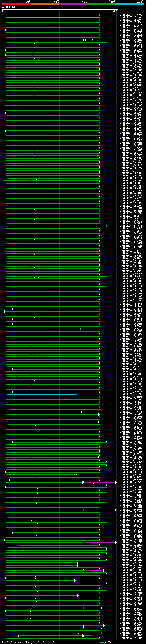Select UniRef100_P49227 label
Image resolution: width=146 pixels, height=644 pixels.
click(x=131, y=339)
